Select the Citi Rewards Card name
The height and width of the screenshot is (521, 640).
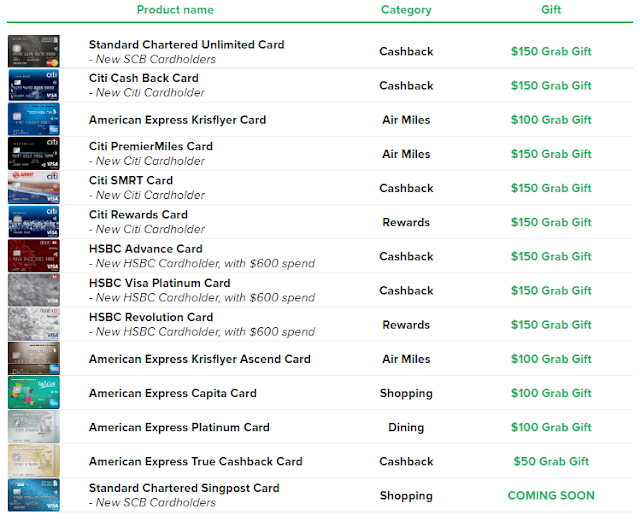tap(138, 215)
